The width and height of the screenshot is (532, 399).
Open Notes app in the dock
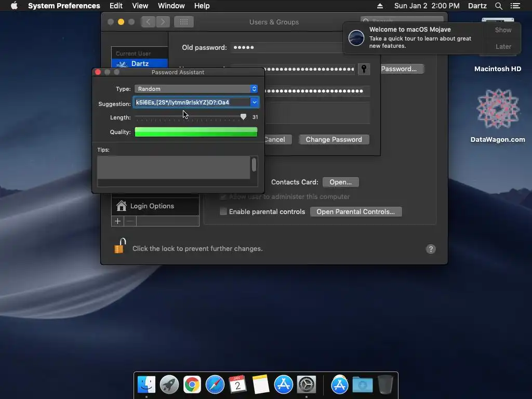pos(261,384)
